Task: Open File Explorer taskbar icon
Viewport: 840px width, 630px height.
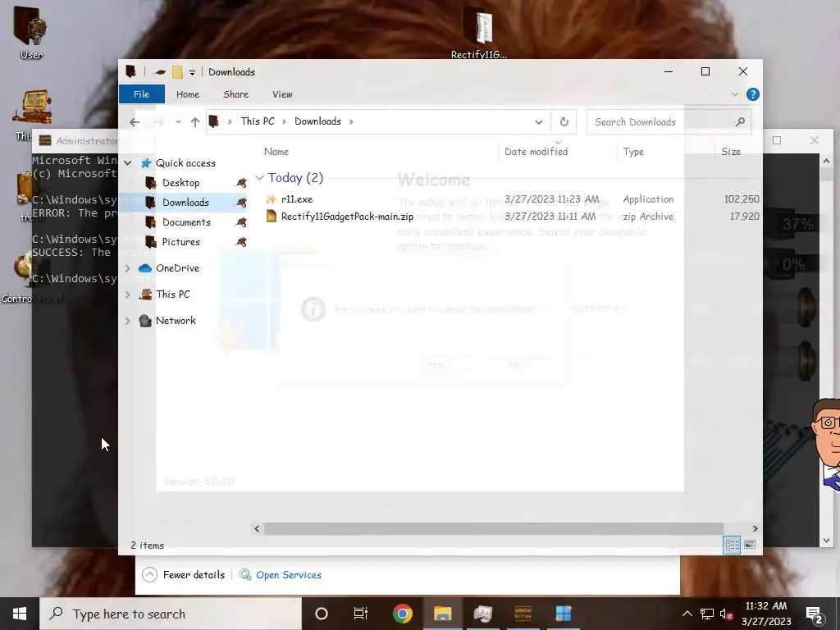Action: pyautogui.click(x=442, y=614)
